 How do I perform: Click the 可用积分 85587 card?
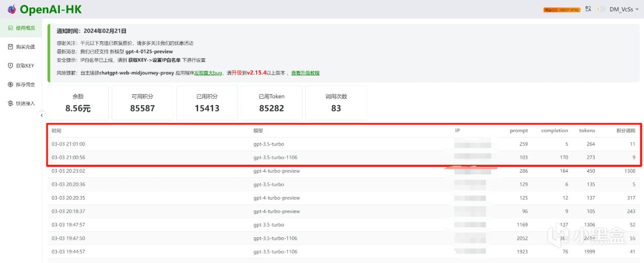(x=142, y=103)
